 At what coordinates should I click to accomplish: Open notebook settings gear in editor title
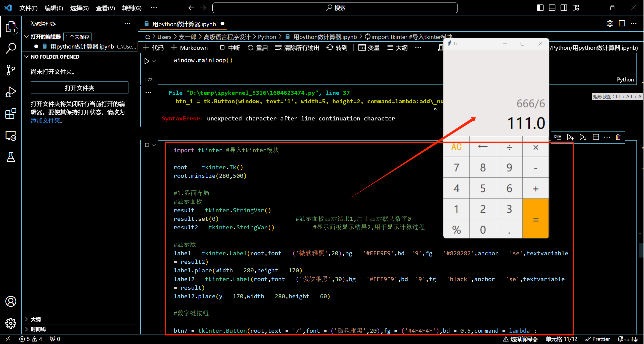click(x=610, y=24)
